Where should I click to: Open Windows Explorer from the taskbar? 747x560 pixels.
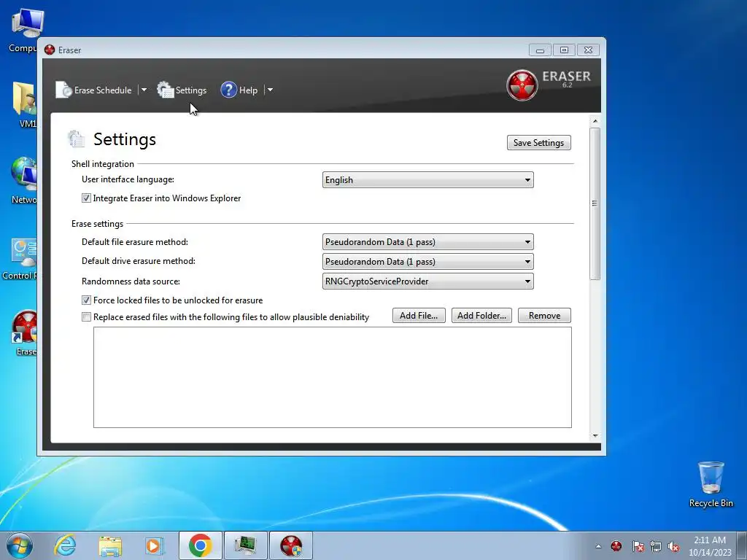110,545
